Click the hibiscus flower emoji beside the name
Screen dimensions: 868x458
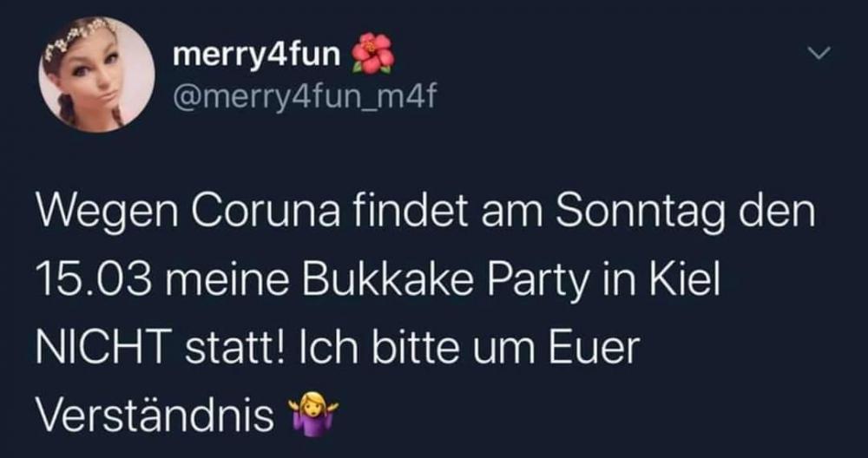coord(372,54)
